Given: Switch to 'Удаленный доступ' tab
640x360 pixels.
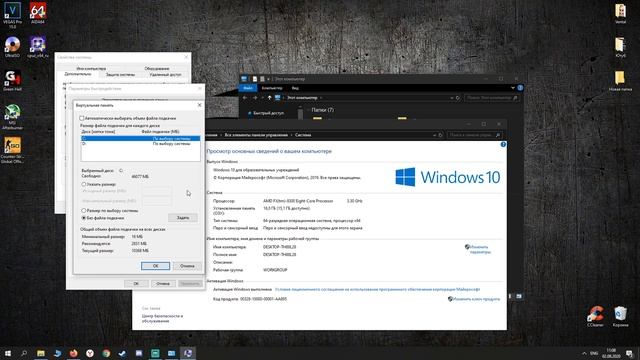Looking at the screenshot, I should click(x=165, y=75).
